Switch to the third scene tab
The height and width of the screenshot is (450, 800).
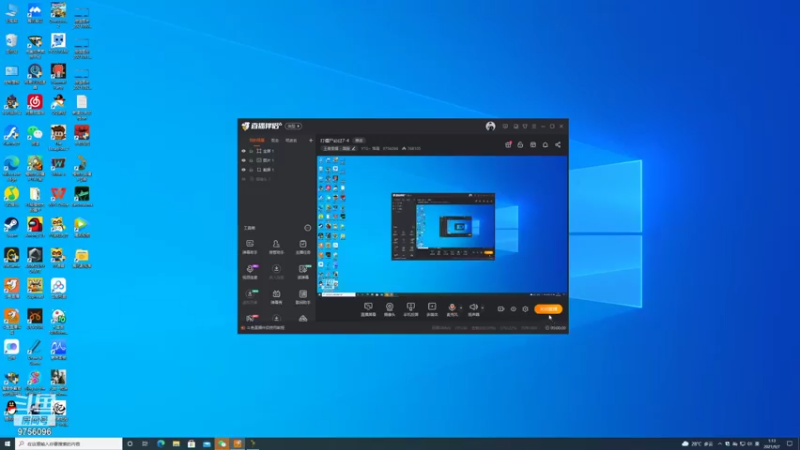pyautogui.click(x=291, y=140)
